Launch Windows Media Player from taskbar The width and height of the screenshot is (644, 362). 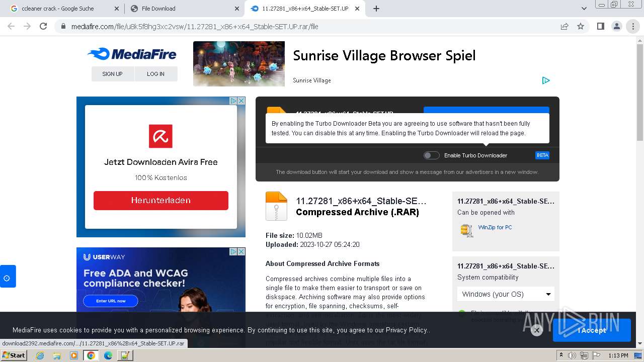point(74,355)
